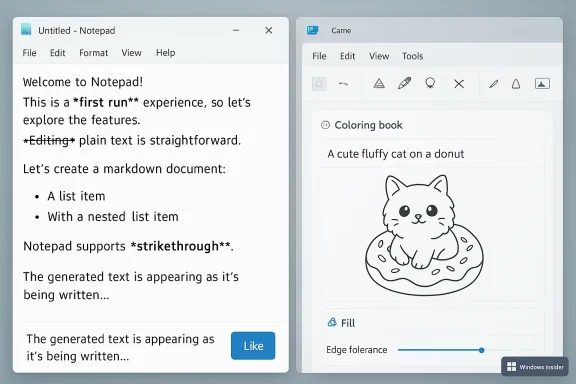Click the bold 'first run' text
Viewport: 576px width, 384px height.
(x=106, y=102)
